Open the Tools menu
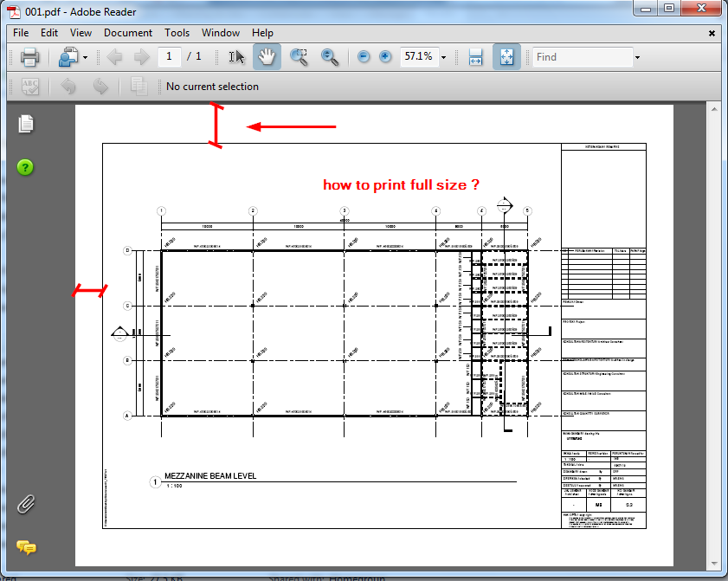The image size is (728, 581). tap(177, 33)
